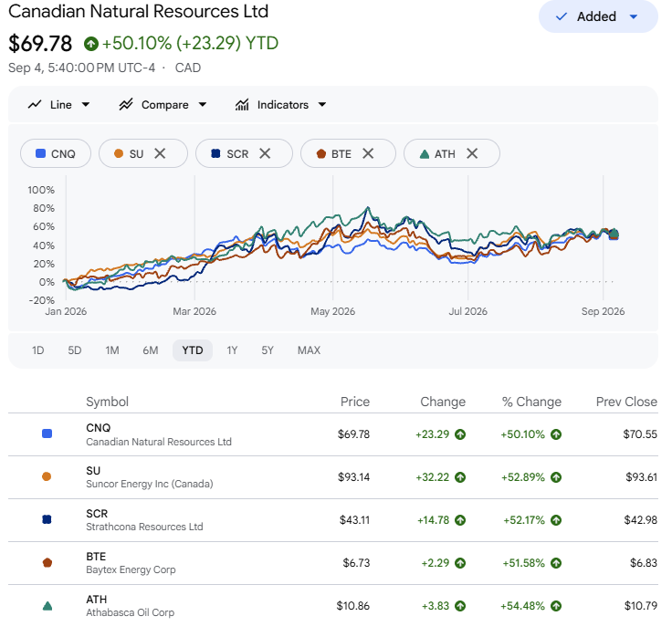Image resolution: width=672 pixels, height=637 pixels.
Task: Click the indicators chart icon
Action: 242,105
